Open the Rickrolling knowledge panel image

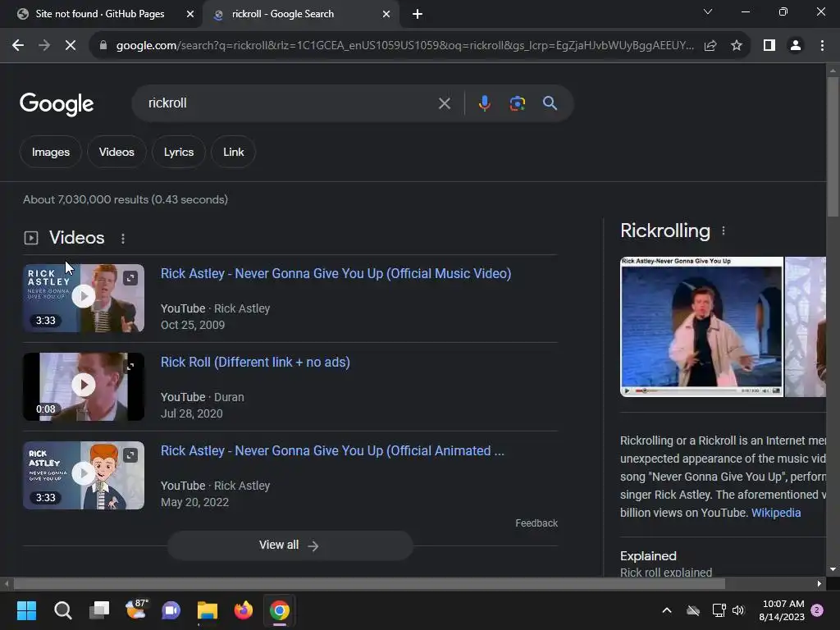tap(701, 326)
